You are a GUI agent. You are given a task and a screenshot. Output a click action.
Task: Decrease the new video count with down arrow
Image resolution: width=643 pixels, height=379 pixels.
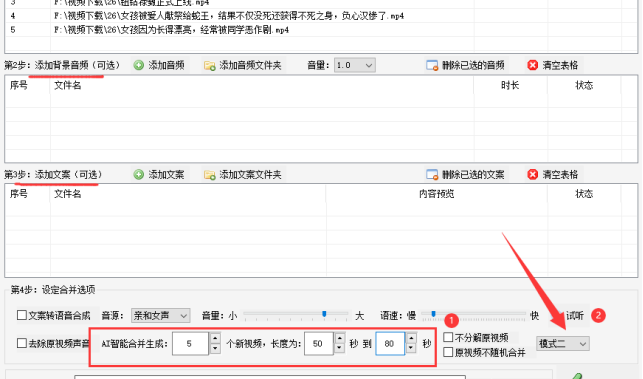point(215,349)
